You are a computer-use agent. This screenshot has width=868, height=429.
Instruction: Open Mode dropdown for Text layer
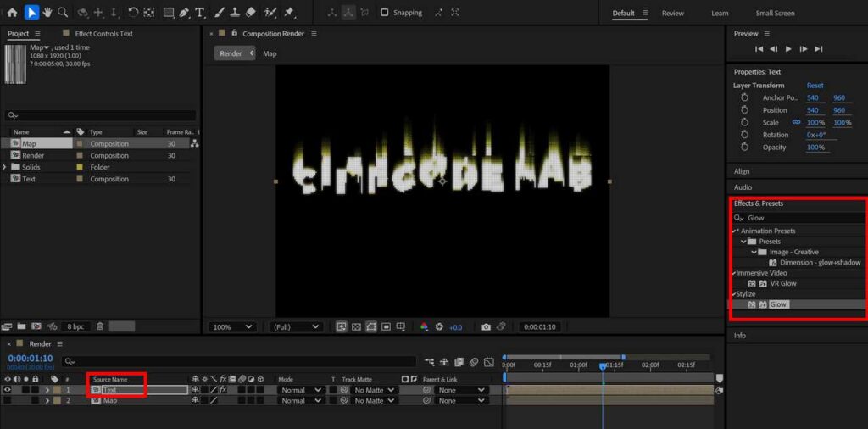click(301, 390)
